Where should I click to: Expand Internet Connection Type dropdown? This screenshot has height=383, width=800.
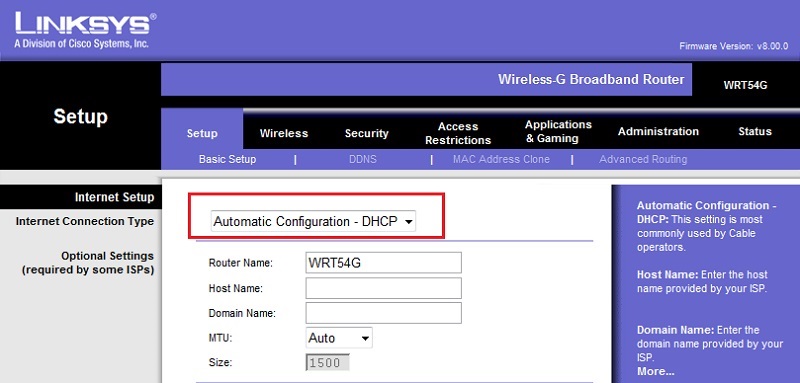click(313, 222)
